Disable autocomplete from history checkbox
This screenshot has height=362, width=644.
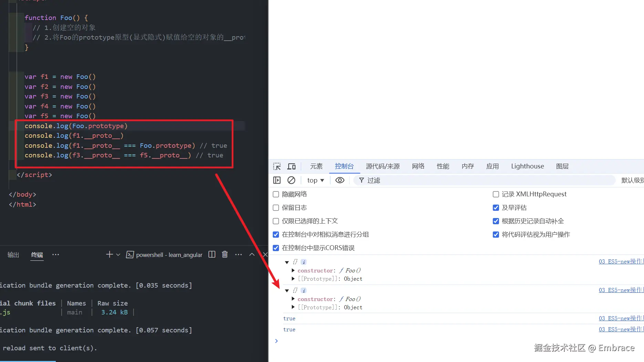[496, 221]
